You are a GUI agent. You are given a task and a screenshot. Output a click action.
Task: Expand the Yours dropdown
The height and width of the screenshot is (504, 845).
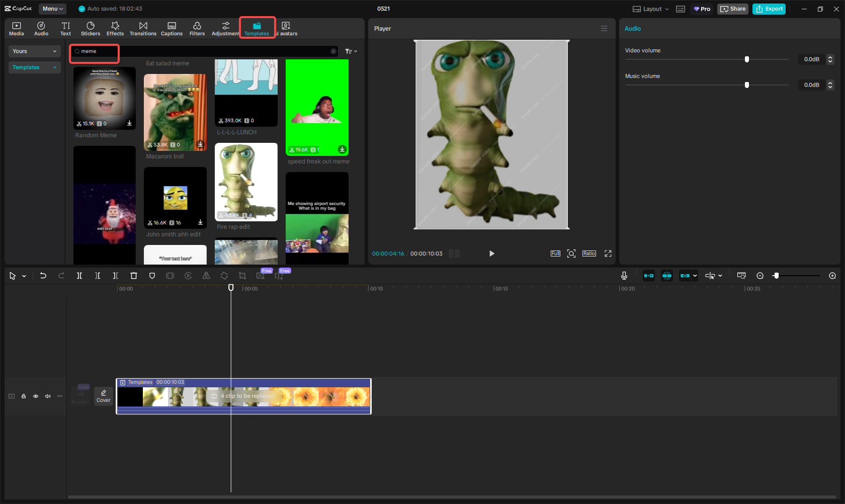coord(34,51)
